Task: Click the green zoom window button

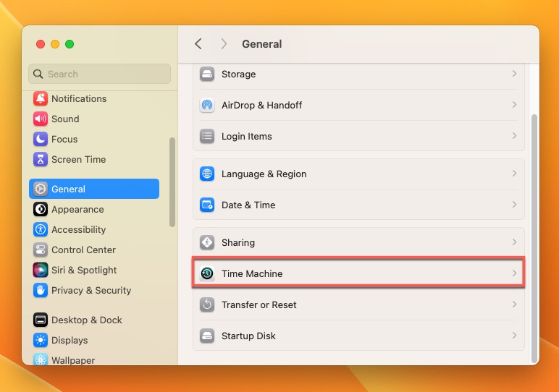Action: coord(70,44)
